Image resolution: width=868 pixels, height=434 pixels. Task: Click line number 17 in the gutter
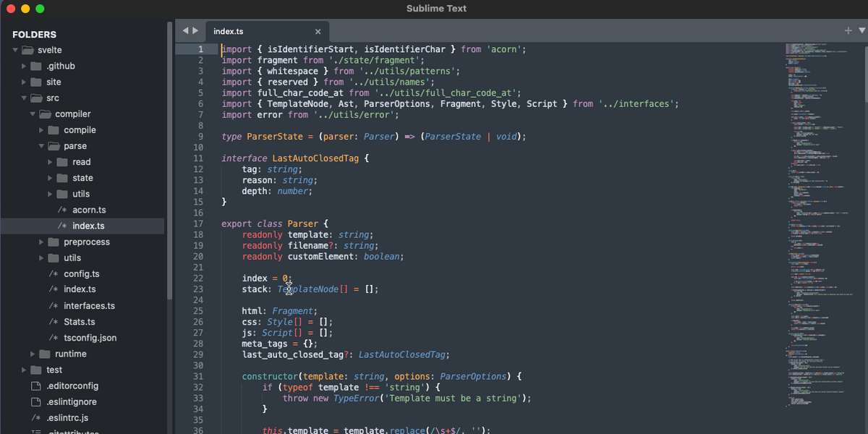click(198, 224)
